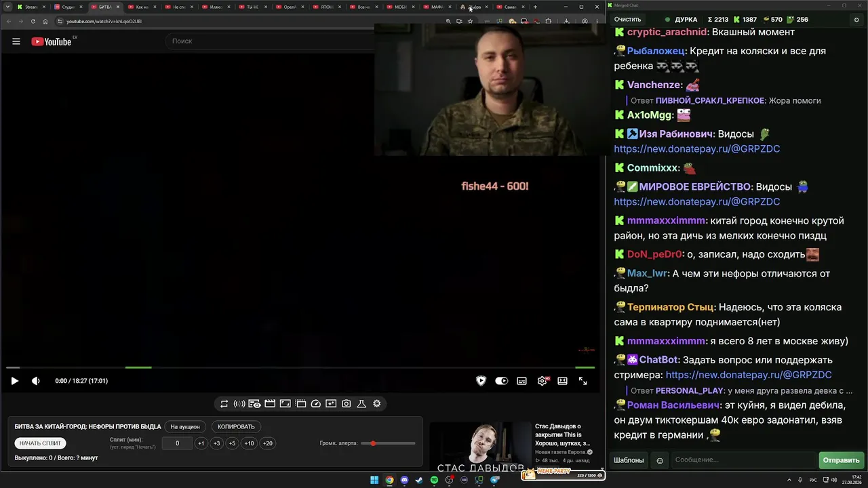
Task: Click the shield play icon in the player
Action: click(x=481, y=381)
